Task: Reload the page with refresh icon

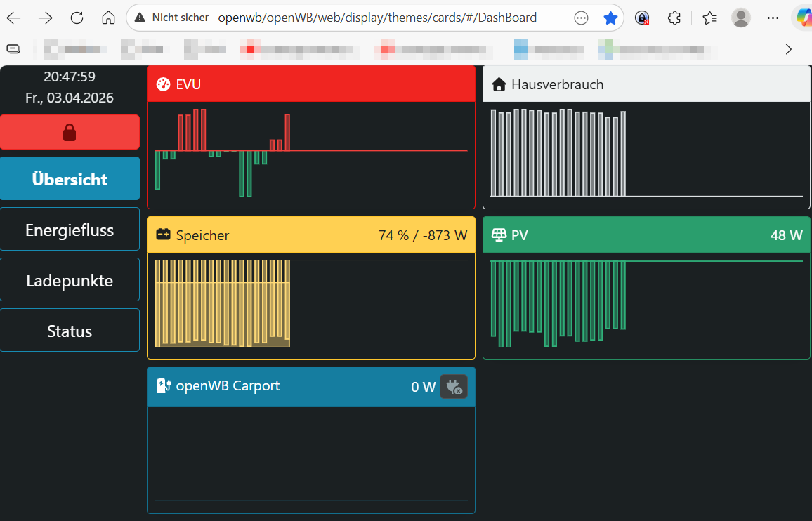Action: coord(77,18)
